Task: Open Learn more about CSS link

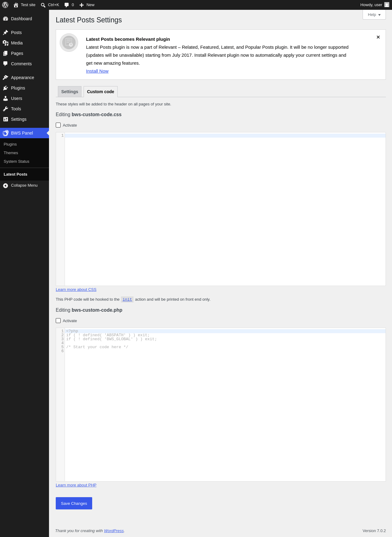Action: [x=76, y=290]
